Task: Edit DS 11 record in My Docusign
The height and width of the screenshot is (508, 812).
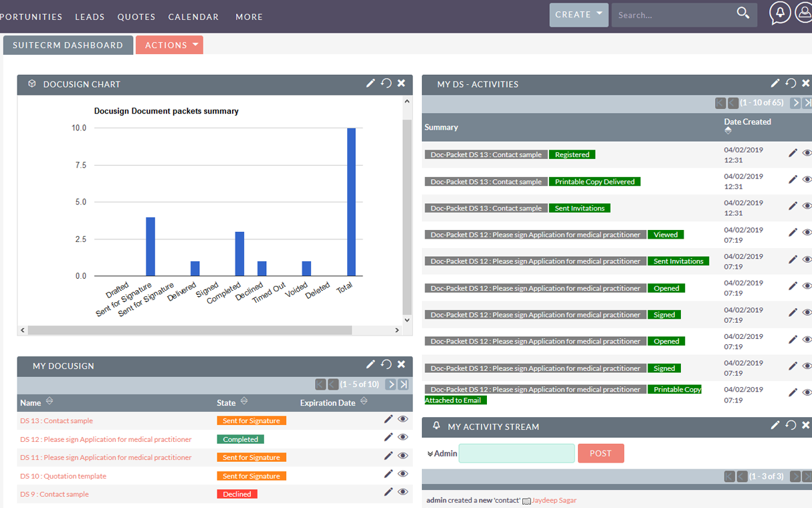Action: click(388, 456)
